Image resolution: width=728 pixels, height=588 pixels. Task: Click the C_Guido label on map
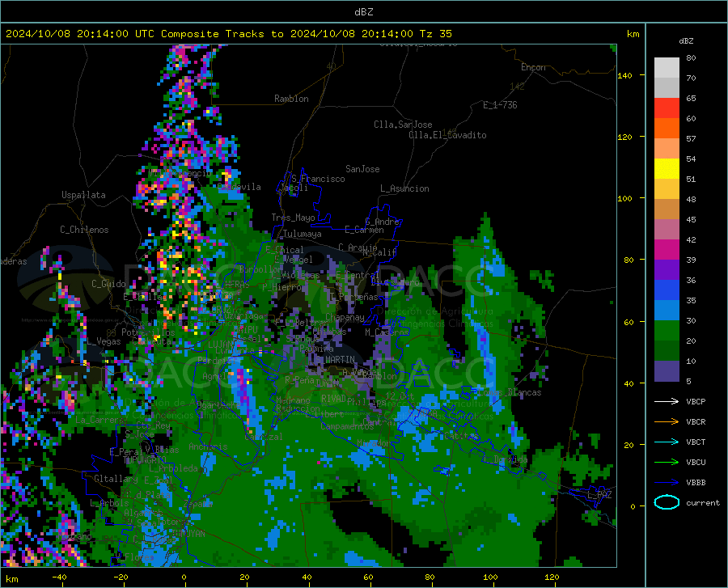point(108,284)
